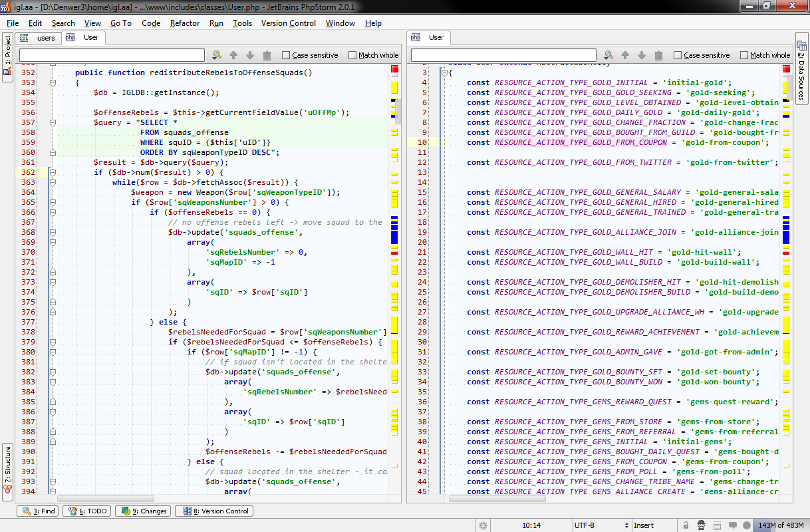Click line number 10 in right editor gutter
The image size is (810, 532).
point(422,142)
